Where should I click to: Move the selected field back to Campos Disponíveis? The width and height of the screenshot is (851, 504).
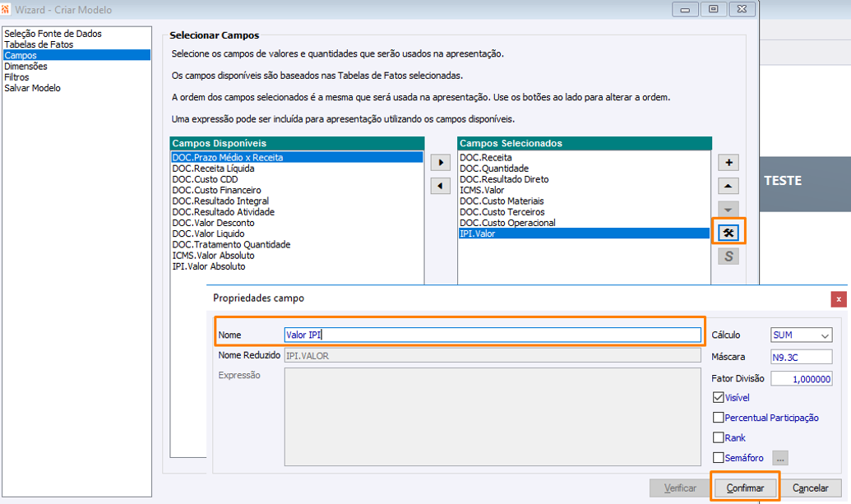coord(440,186)
